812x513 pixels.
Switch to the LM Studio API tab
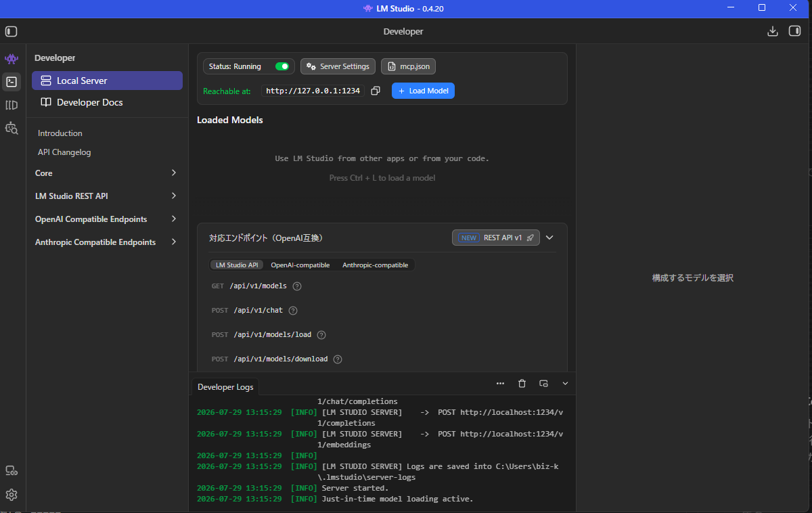click(x=237, y=265)
